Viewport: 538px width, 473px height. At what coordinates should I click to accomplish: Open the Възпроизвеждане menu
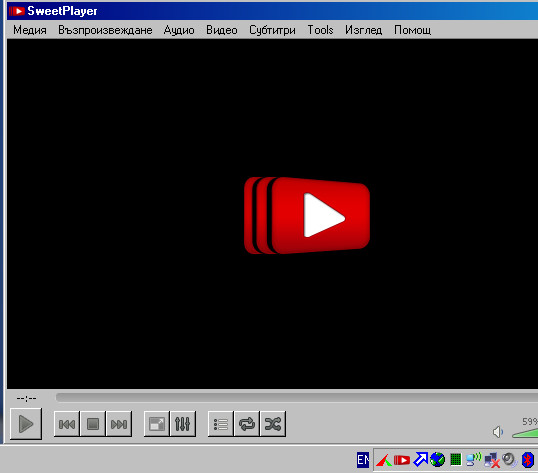click(x=105, y=30)
